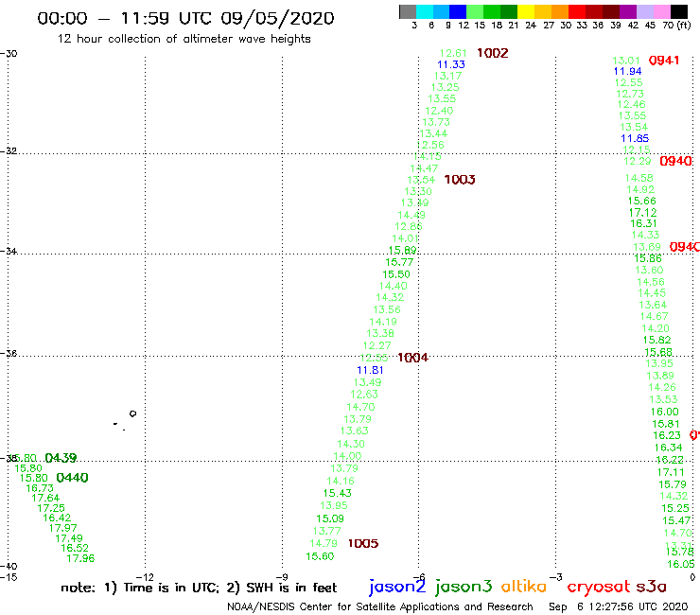Click the cyan legend swatch
The width and height of the screenshot is (700, 615).
[424, 12]
